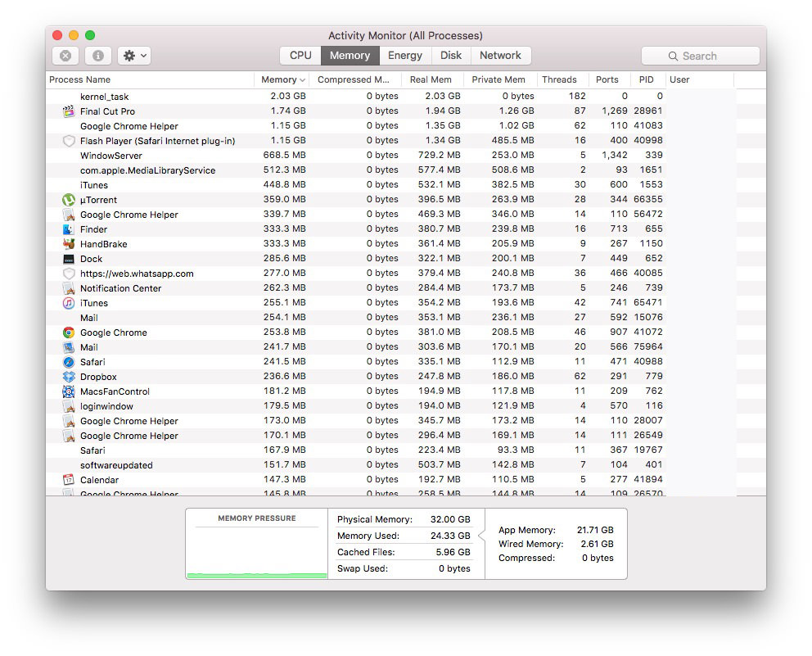Click the quit process (X) toolbar icon
This screenshot has width=812, height=656.
pyautogui.click(x=65, y=56)
